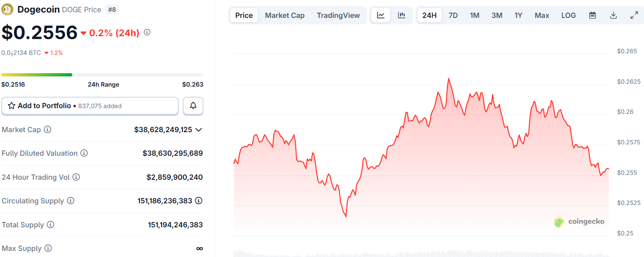This screenshot has height=257, width=644.
Task: Open the TradingView tab
Action: pyautogui.click(x=338, y=15)
